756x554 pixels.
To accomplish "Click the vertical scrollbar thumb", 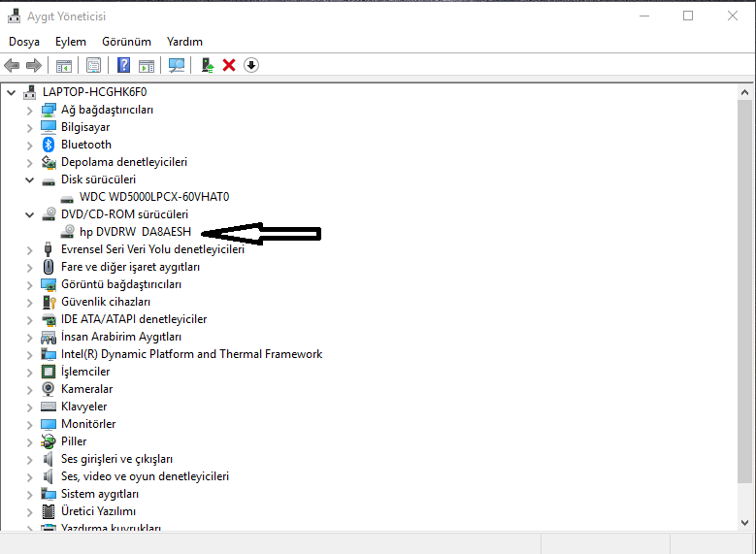I will pyautogui.click(x=744, y=291).
